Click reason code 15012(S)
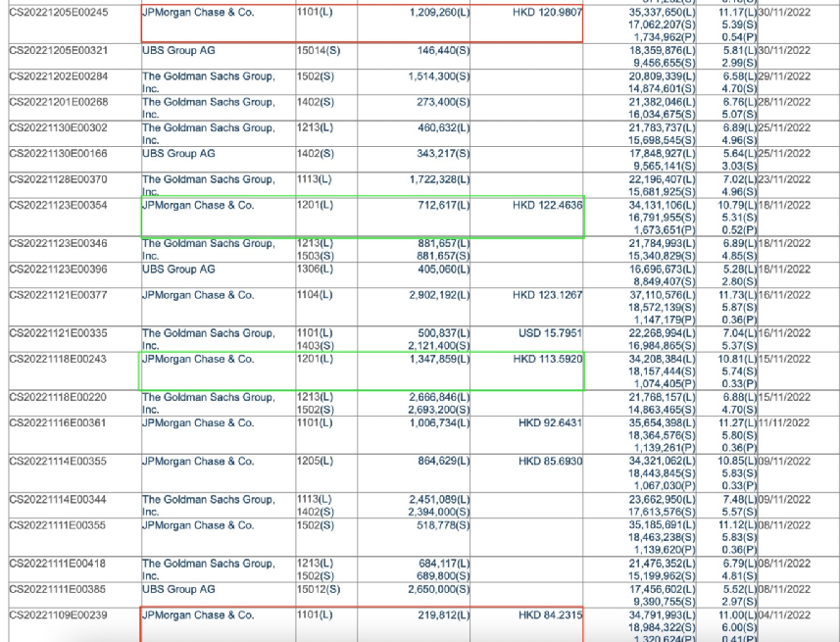The image size is (840, 642). (x=319, y=589)
